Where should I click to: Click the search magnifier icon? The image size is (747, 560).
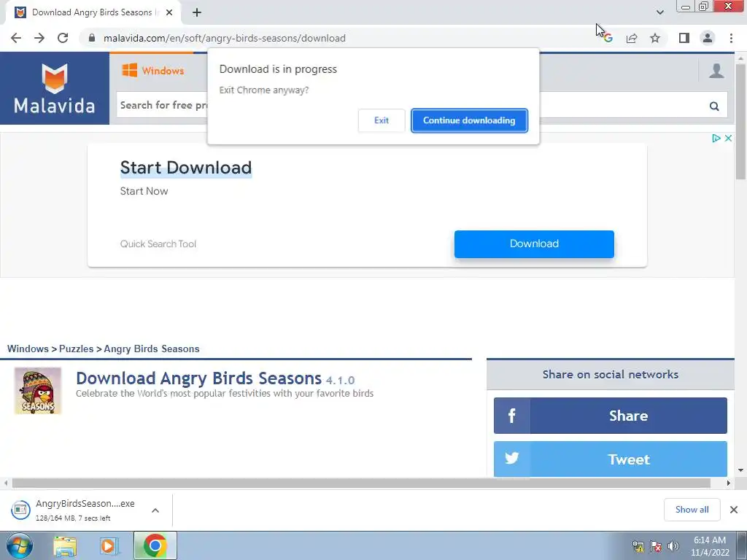[x=714, y=106]
